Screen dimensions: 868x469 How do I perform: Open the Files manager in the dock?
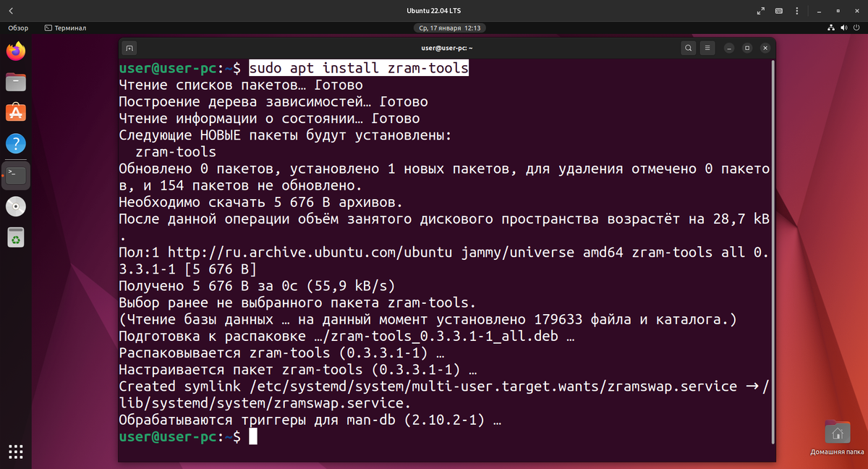coord(16,82)
